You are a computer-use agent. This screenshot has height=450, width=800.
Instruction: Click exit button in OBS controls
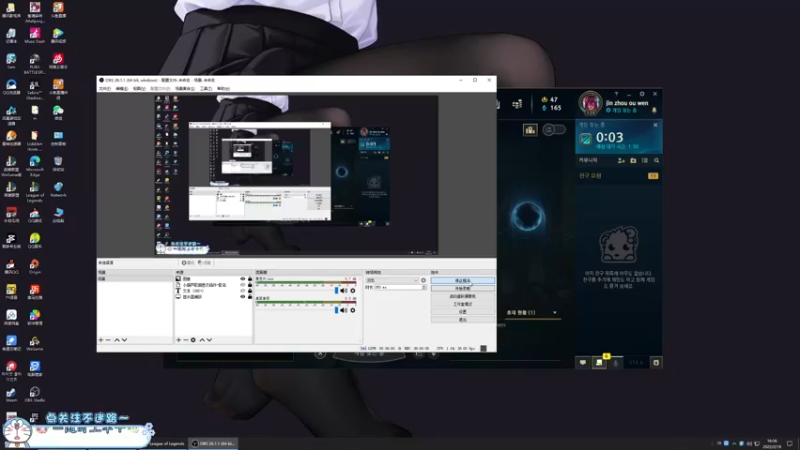(x=463, y=320)
